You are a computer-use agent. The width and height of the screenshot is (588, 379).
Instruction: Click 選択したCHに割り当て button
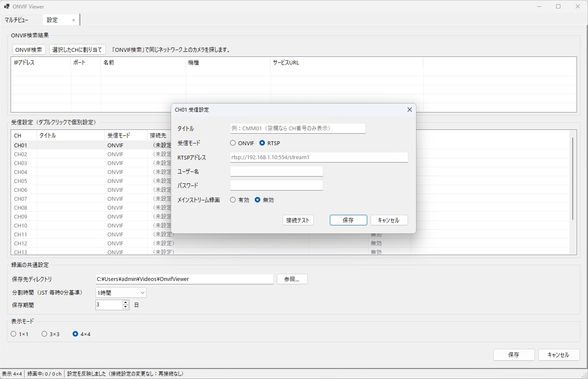pos(77,50)
